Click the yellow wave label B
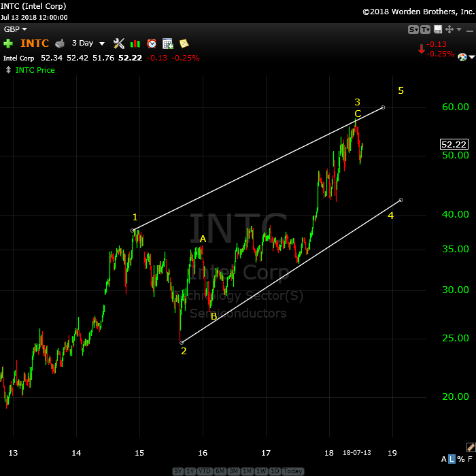This screenshot has width=476, height=476. [x=214, y=316]
